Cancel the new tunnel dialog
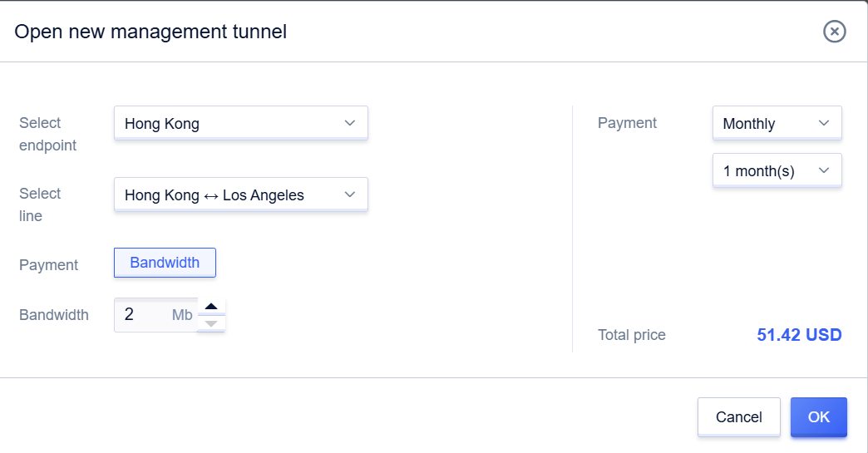 (x=738, y=417)
